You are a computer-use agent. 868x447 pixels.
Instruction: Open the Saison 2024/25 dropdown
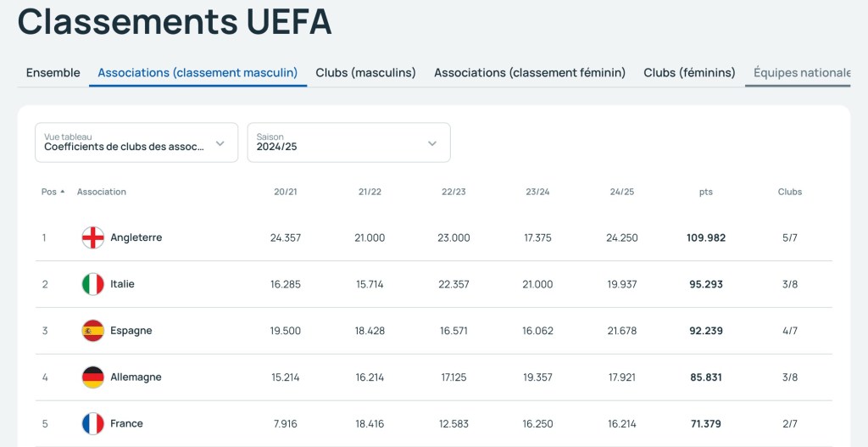tap(348, 142)
